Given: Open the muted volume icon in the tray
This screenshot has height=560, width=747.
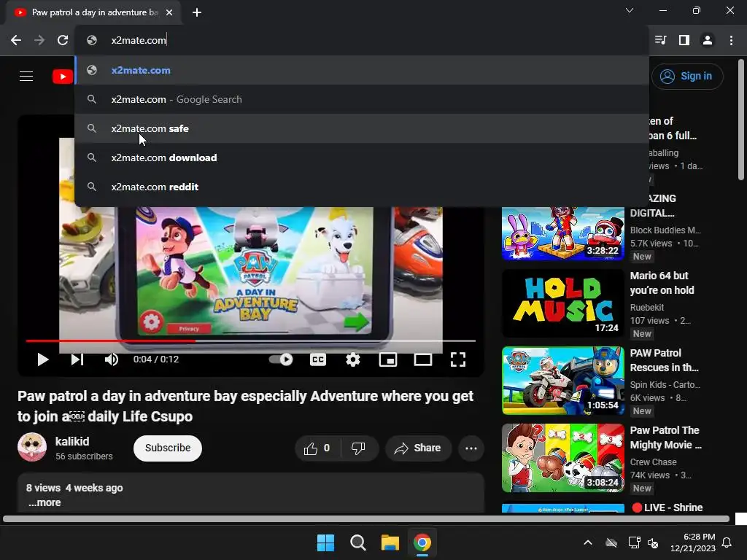Looking at the screenshot, I should pos(653,542).
